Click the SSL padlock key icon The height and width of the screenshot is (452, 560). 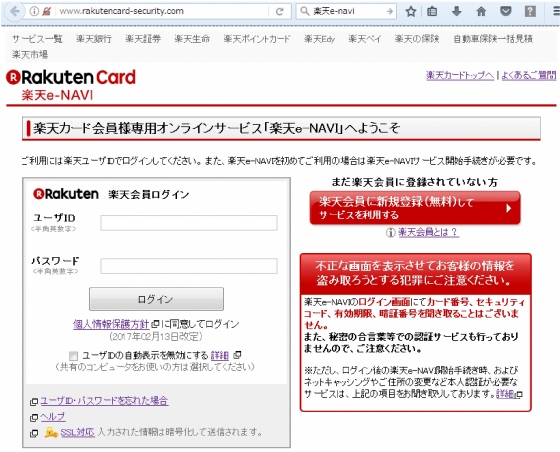click(x=51, y=433)
